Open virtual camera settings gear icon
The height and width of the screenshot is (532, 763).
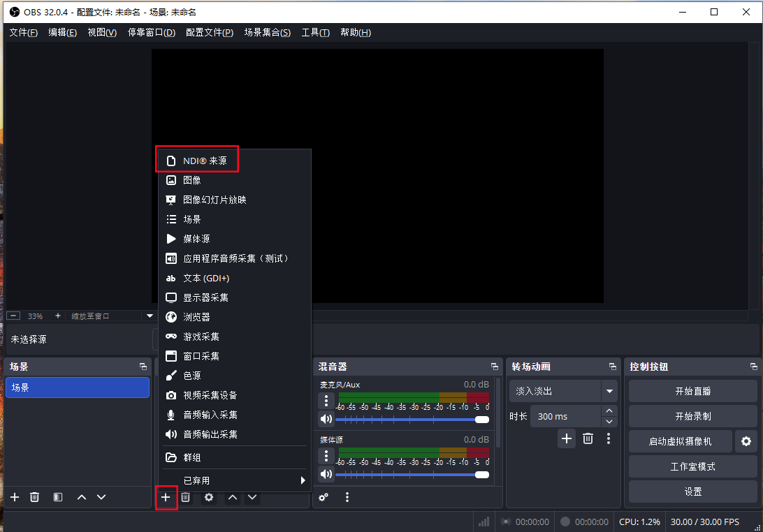point(746,441)
